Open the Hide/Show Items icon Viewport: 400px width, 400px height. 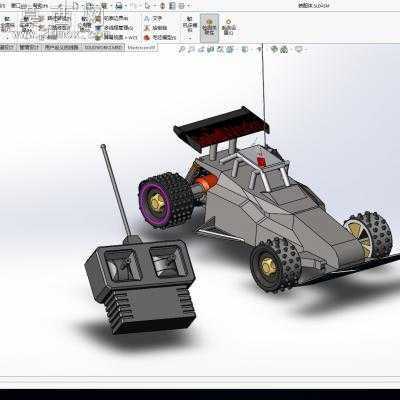[x=260, y=50]
